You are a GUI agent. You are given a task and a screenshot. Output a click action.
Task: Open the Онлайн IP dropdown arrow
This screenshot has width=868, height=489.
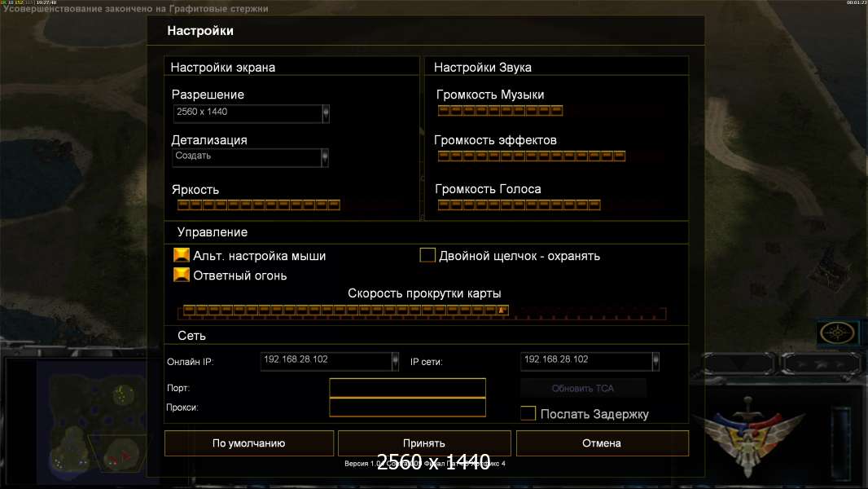pos(395,361)
